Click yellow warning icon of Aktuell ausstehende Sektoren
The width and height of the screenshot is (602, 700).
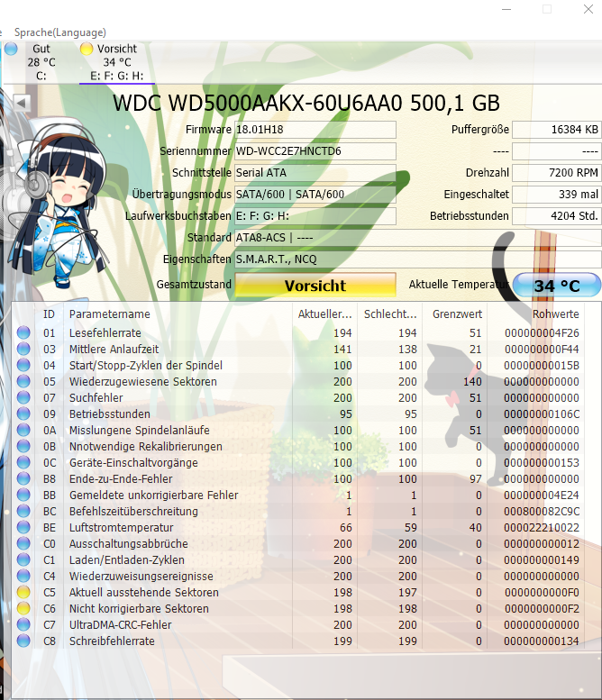[23, 592]
